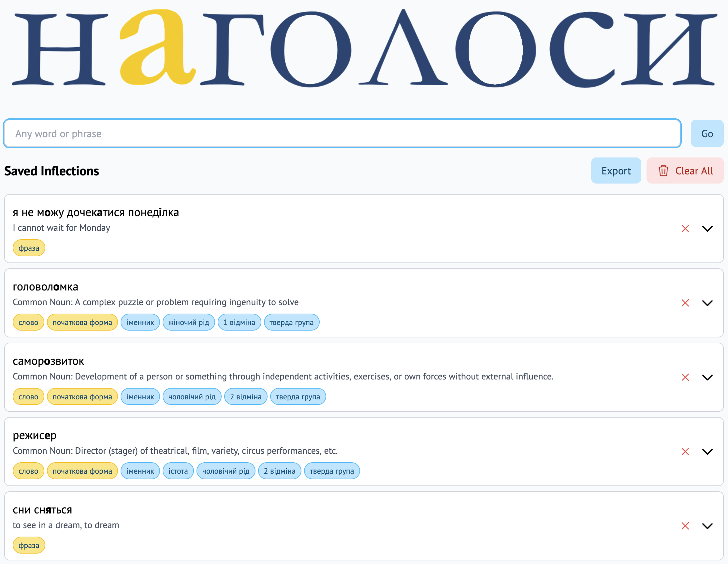
Task: Remove the головоломка saved entry
Action: pyautogui.click(x=685, y=303)
